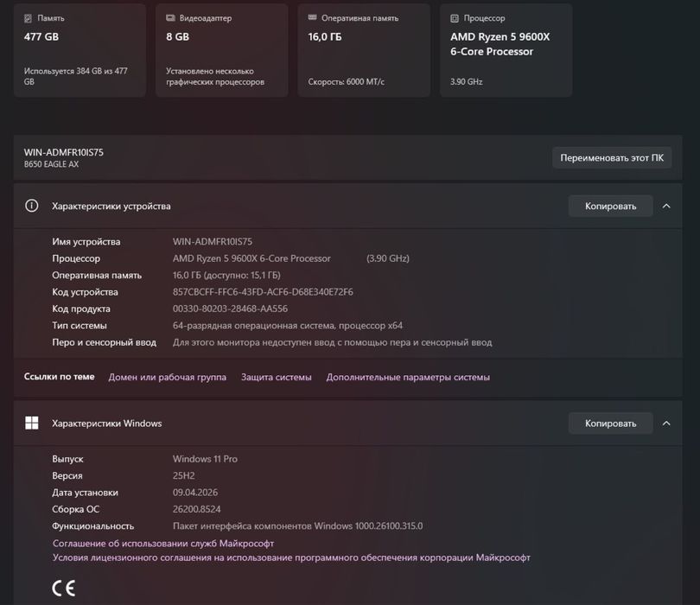Click the Функциональность label
This screenshot has width=700, height=605.
click(92, 526)
